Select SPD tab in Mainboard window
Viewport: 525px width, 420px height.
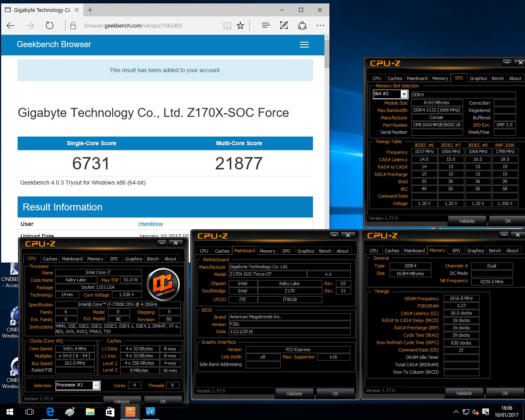click(x=286, y=251)
